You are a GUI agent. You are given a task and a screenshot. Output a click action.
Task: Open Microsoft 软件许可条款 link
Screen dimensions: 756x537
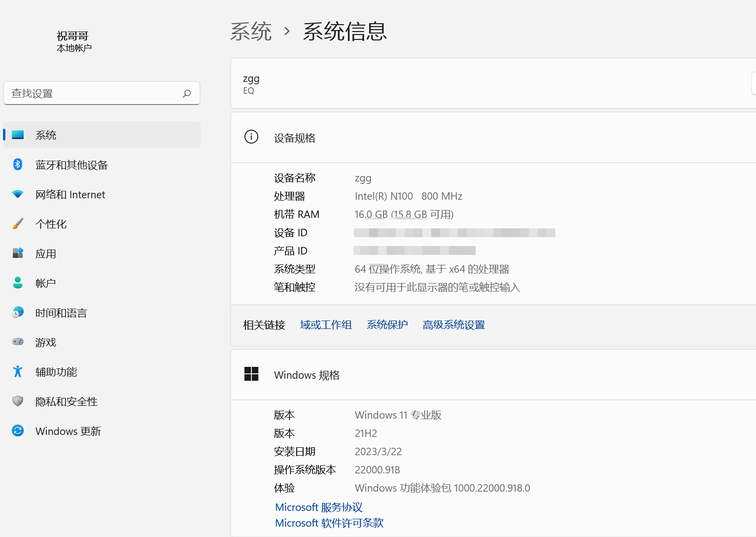pyautogui.click(x=329, y=523)
